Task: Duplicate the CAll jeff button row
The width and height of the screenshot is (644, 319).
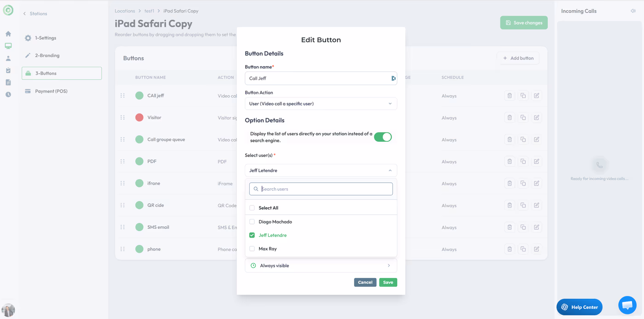Action: tap(523, 96)
